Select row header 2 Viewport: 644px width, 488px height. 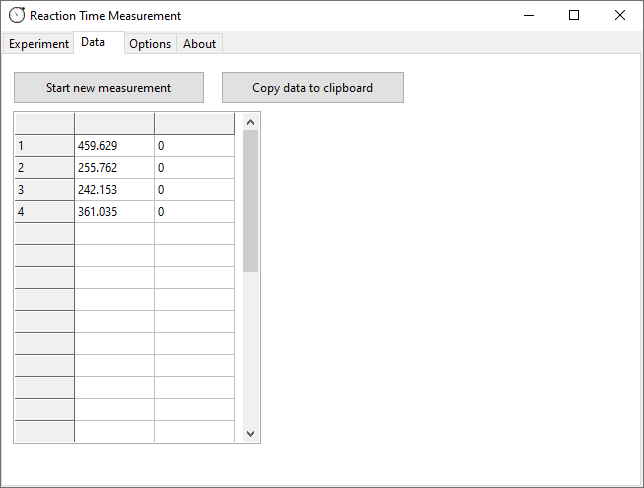[x=44, y=168]
